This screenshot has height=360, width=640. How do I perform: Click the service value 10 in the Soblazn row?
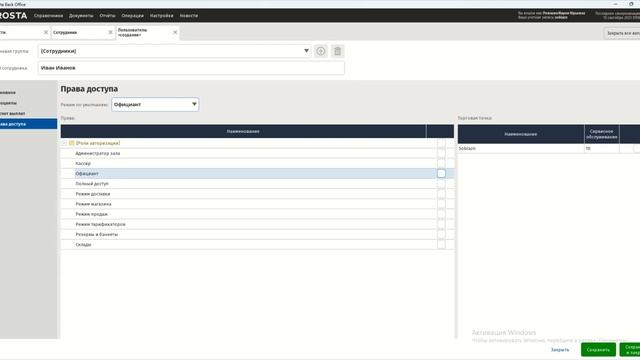pos(602,149)
